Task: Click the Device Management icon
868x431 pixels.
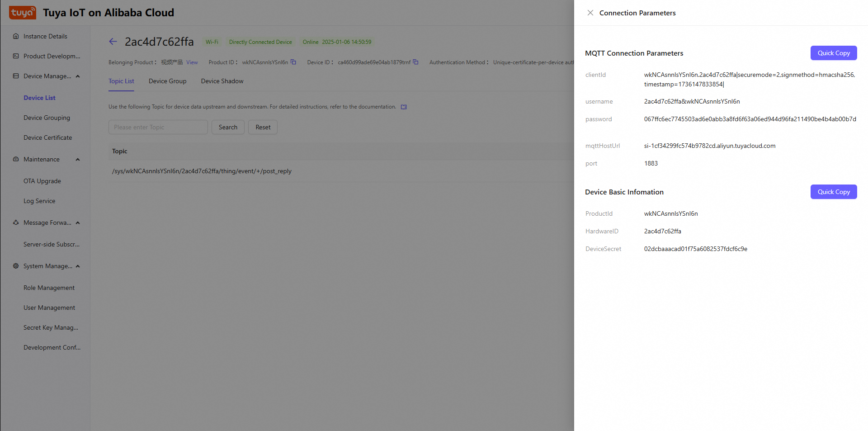Action: coord(16,76)
